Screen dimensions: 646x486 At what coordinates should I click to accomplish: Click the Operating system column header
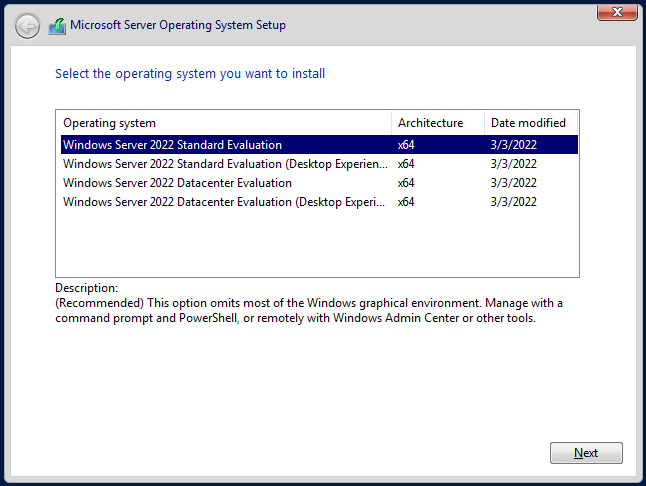(x=224, y=123)
